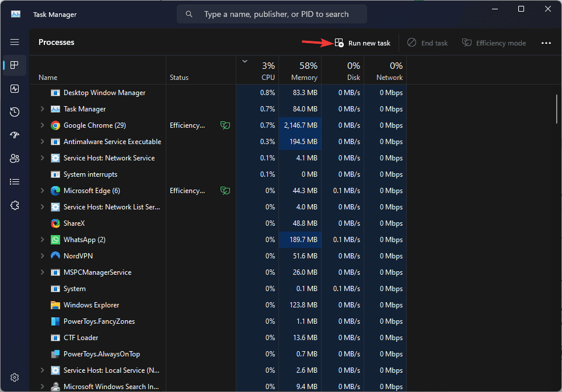Select the System process row
The image size is (562, 392).
[x=218, y=289]
